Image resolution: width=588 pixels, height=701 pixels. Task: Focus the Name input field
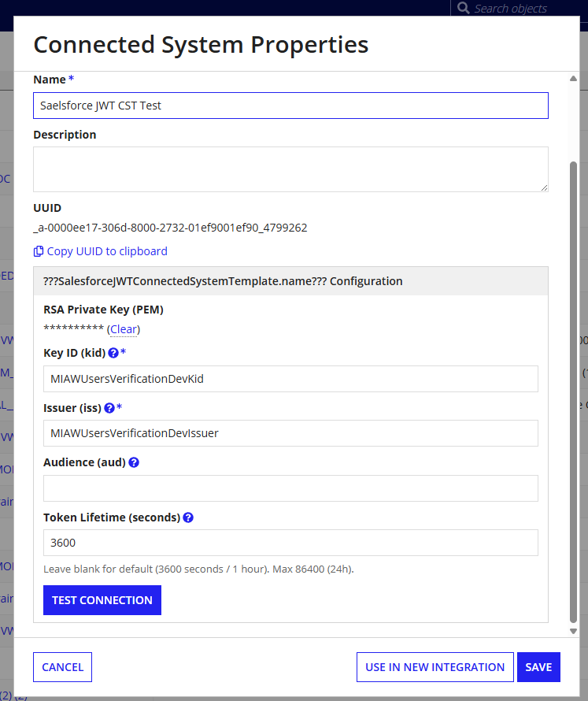click(291, 106)
